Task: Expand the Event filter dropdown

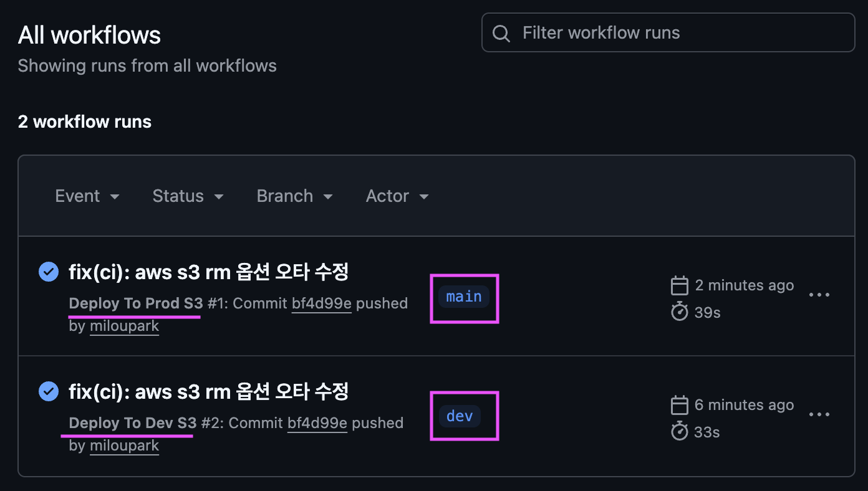Action: tap(87, 196)
